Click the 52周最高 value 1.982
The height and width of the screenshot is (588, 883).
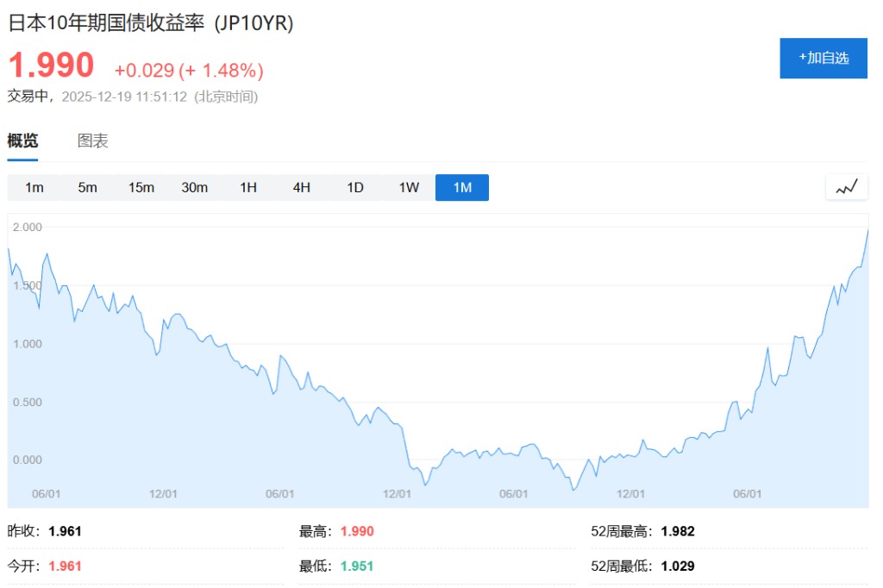678,531
